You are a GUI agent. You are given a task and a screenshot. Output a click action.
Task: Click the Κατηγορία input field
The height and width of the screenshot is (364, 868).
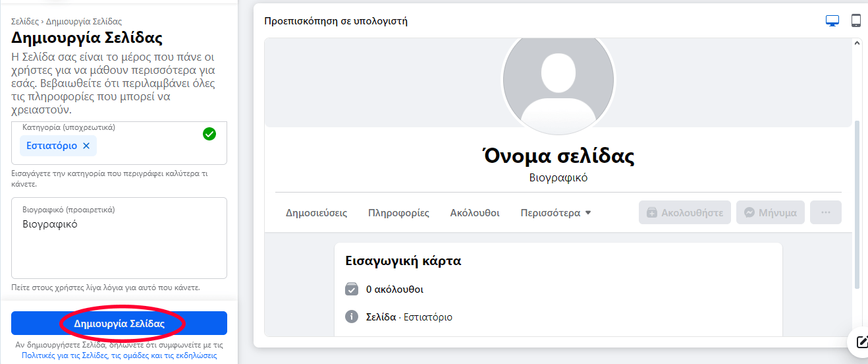coord(119,142)
